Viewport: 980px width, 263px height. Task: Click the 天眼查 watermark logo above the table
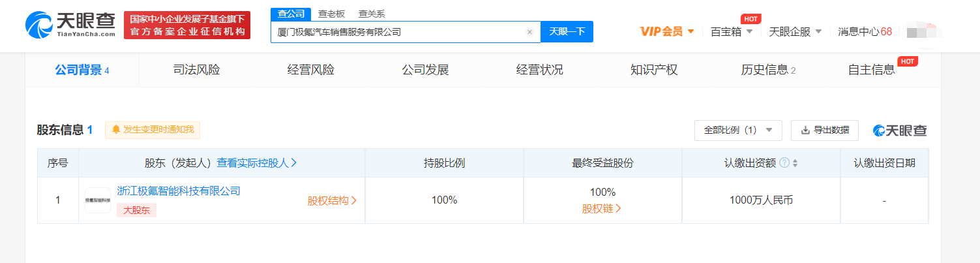[x=900, y=131]
